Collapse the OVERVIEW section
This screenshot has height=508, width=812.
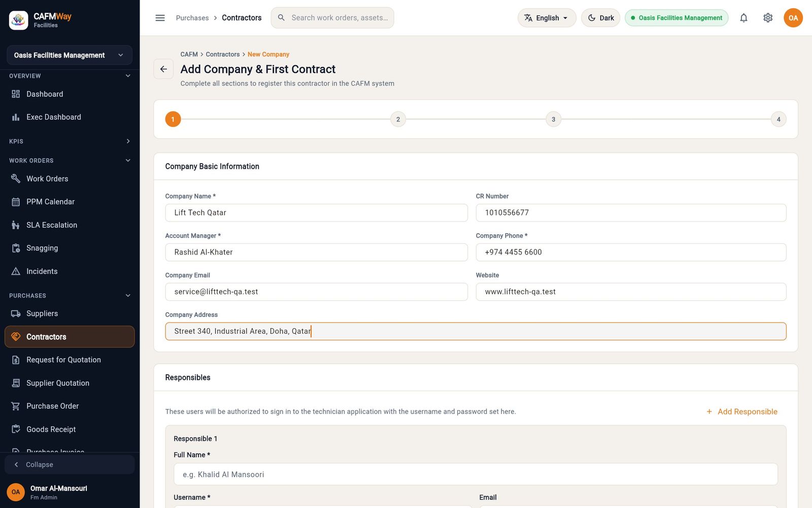click(128, 76)
